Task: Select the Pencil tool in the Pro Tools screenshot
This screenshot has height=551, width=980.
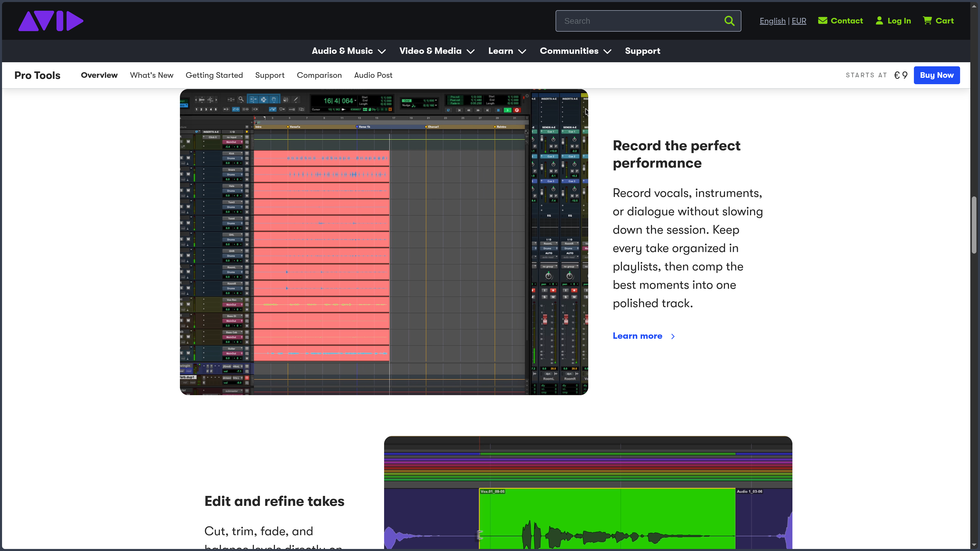Action: coord(296,100)
